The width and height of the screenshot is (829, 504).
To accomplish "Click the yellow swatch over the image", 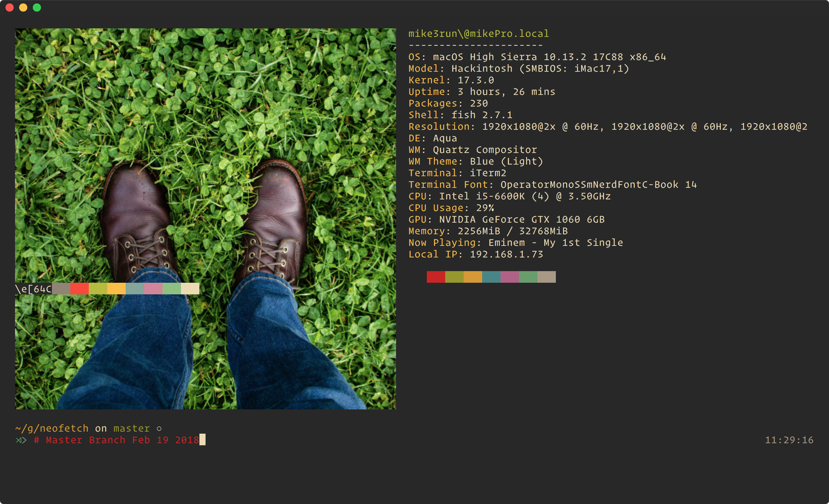I will pyautogui.click(x=116, y=289).
